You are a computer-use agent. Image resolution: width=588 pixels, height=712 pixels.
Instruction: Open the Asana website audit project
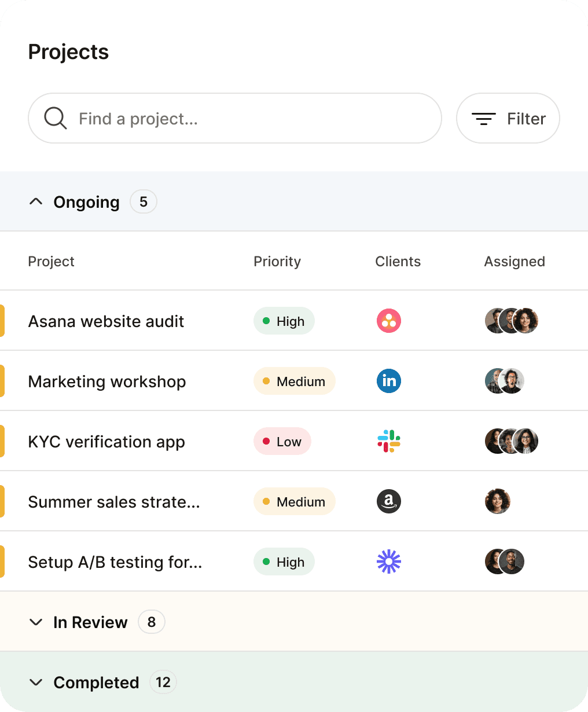coord(106,321)
